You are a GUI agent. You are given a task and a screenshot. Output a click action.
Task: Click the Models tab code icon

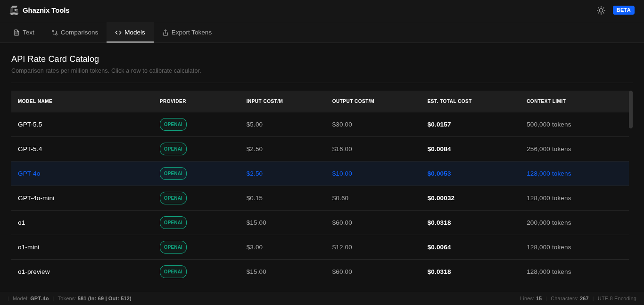click(118, 33)
